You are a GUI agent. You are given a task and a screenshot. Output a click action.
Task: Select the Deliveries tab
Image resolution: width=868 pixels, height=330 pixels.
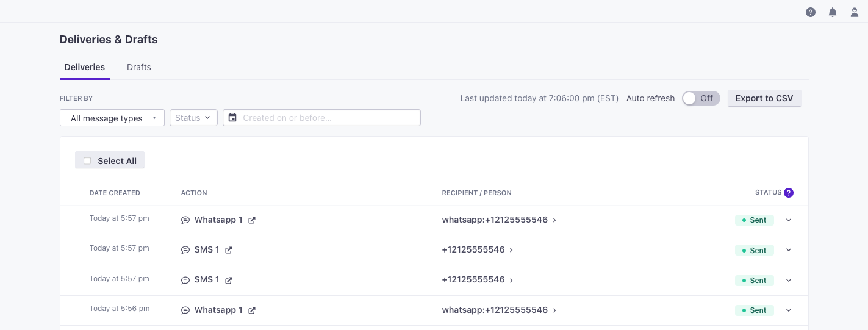point(85,67)
